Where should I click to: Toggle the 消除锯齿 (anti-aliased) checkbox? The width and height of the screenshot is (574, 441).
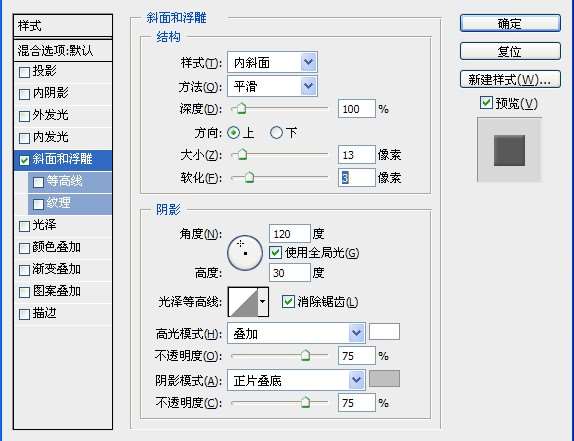pos(288,302)
